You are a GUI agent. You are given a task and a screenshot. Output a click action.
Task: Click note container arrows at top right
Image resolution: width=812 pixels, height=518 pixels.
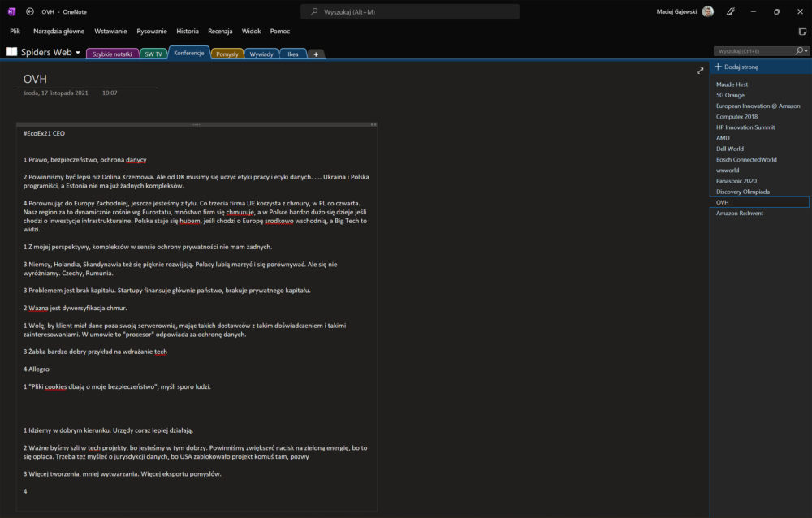pyautogui.click(x=374, y=124)
